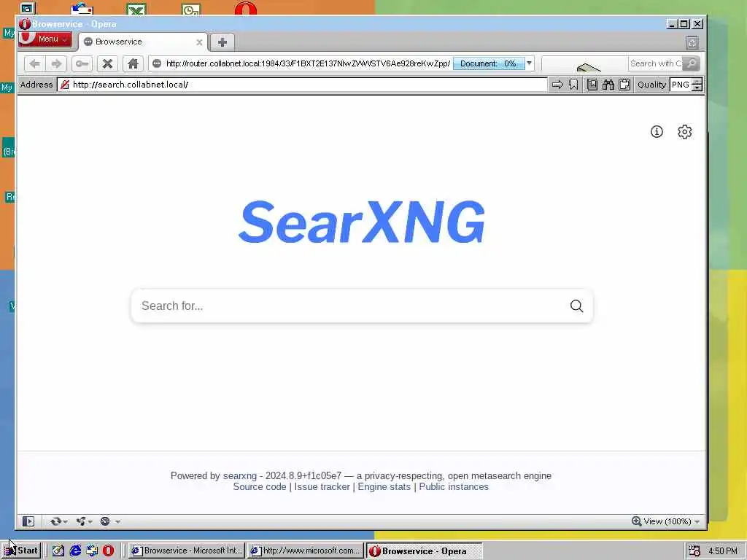This screenshot has height=560, width=747.
Task: Click the SearXNG logo
Action: click(x=362, y=222)
